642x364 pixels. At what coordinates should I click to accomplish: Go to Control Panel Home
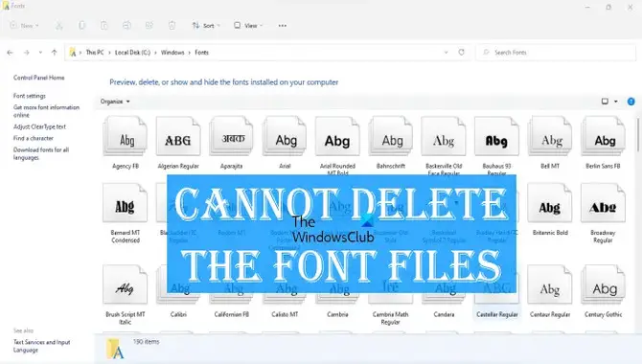pos(39,78)
